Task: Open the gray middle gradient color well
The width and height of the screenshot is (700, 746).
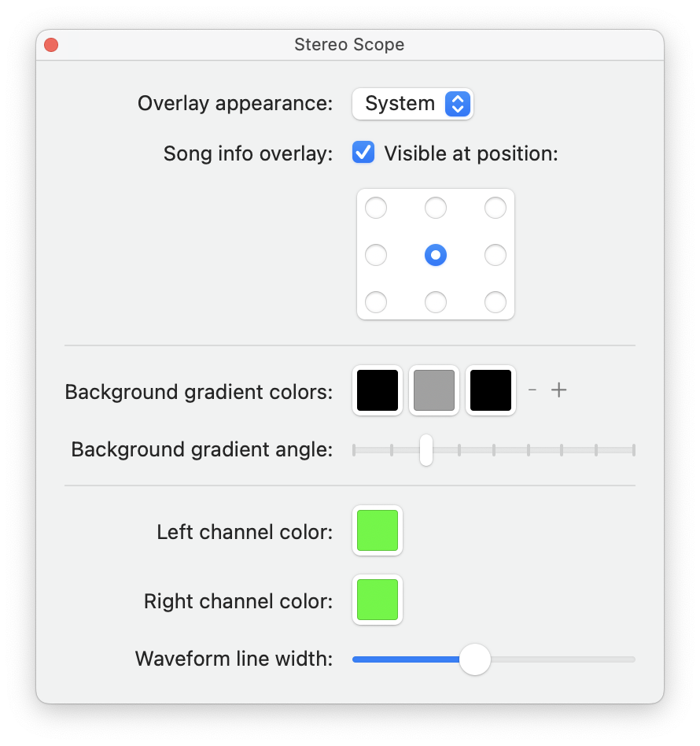Action: (x=433, y=390)
